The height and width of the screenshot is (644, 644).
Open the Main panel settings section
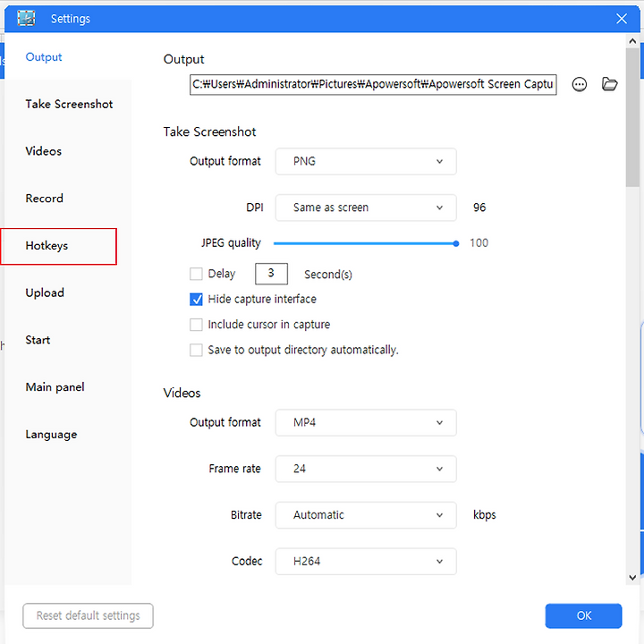click(55, 387)
